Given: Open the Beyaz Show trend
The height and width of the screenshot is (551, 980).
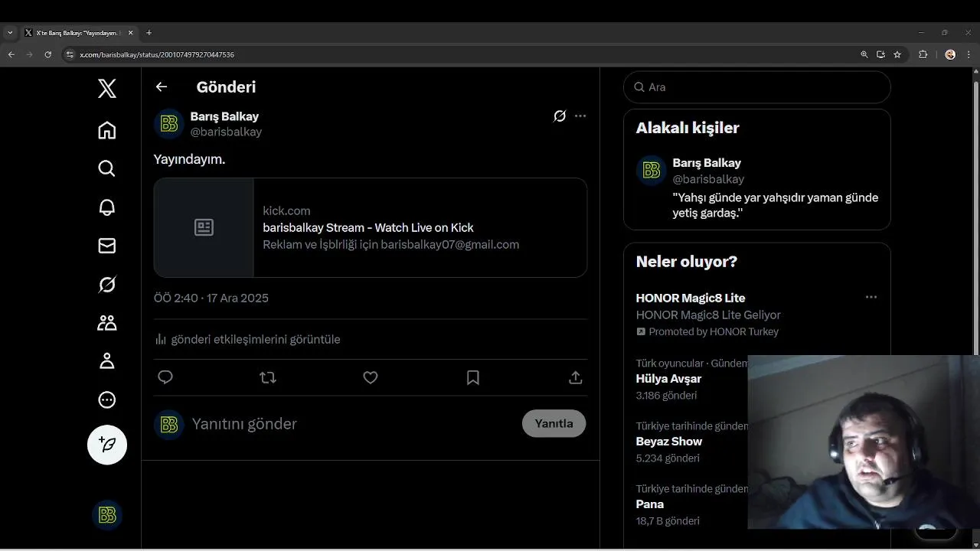Looking at the screenshot, I should coord(669,442).
